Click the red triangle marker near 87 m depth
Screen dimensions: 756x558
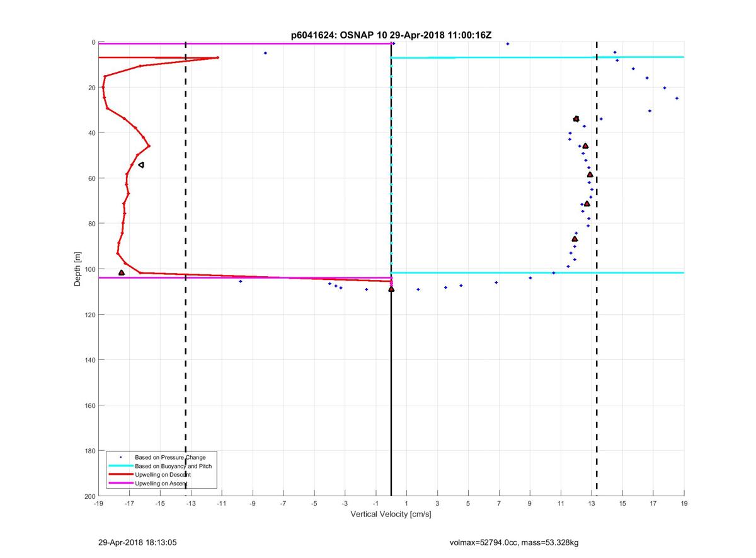pos(575,239)
